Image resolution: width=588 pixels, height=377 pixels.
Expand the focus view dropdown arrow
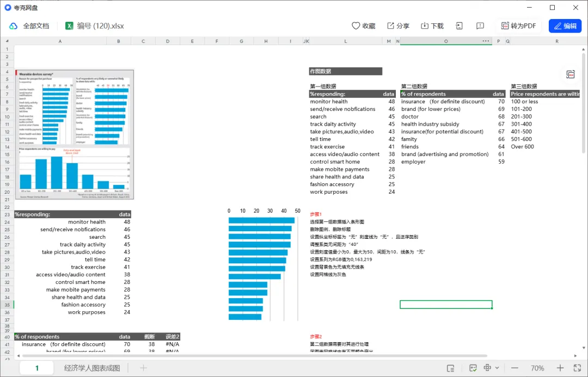[497, 368]
